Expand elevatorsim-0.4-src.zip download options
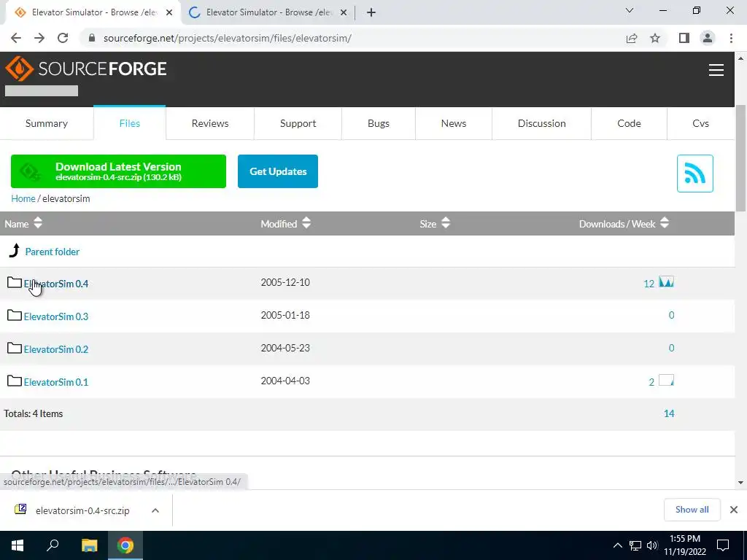The height and width of the screenshot is (560, 747). point(155,510)
